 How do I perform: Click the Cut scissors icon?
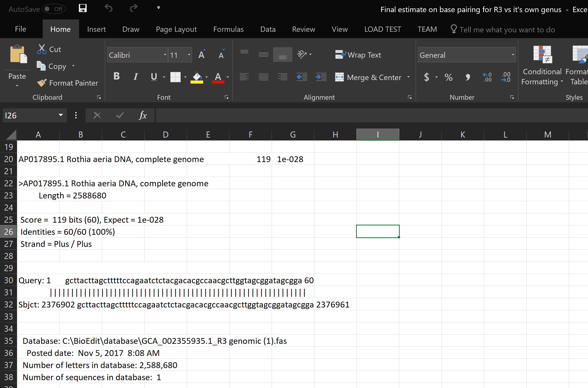pos(42,49)
